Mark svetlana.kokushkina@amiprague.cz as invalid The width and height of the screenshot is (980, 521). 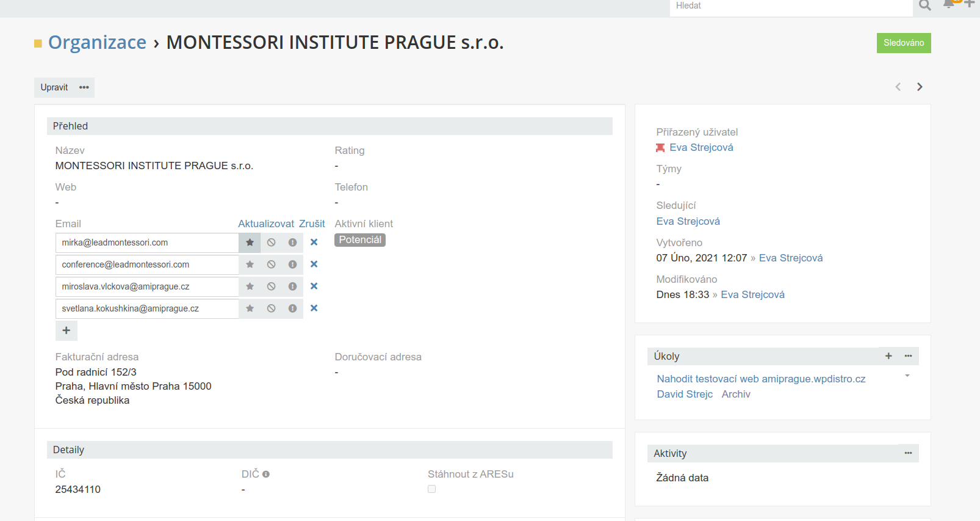point(292,308)
